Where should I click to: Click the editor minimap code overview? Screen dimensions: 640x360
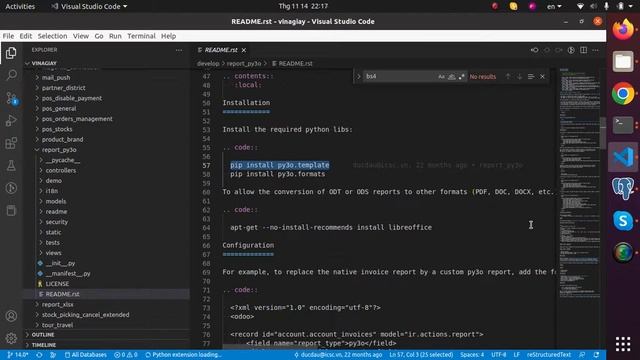pos(580,182)
